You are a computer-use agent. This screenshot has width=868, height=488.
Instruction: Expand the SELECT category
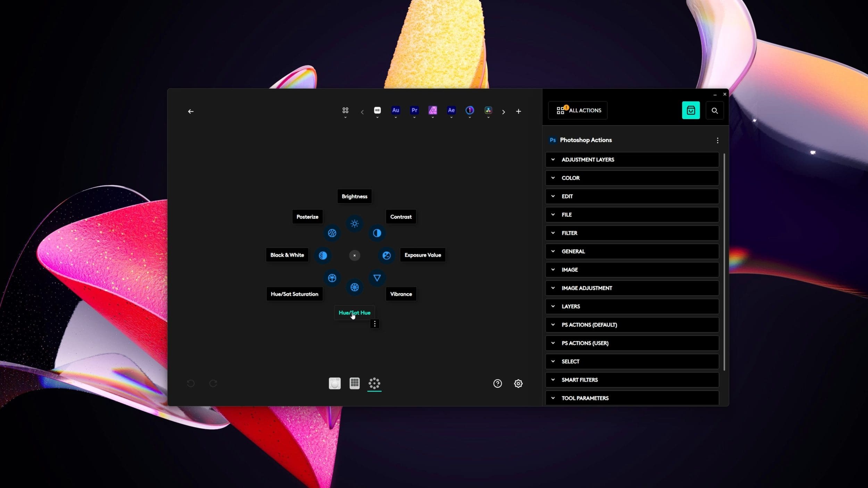632,362
